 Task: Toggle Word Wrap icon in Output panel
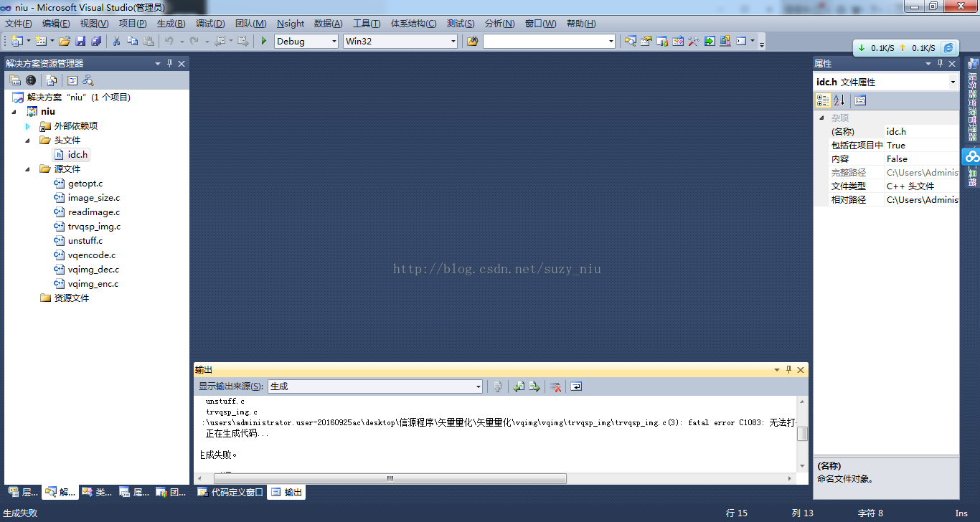[x=576, y=386]
